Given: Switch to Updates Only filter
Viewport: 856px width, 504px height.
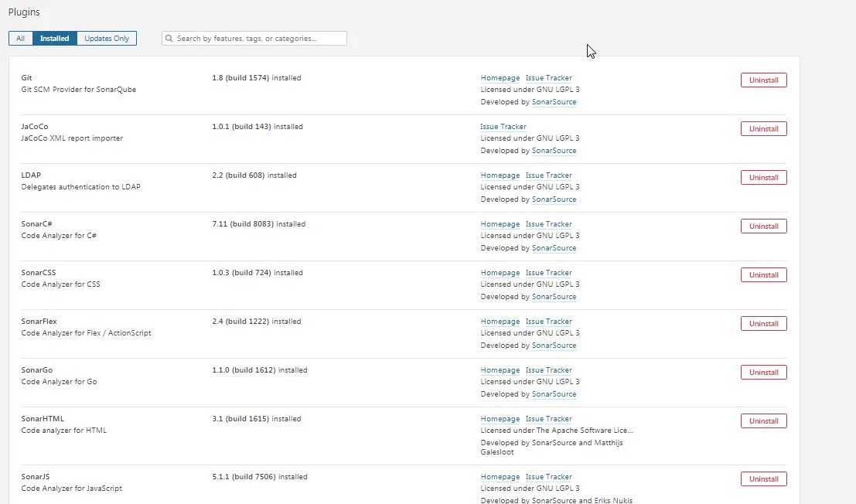Looking at the screenshot, I should click(x=107, y=38).
